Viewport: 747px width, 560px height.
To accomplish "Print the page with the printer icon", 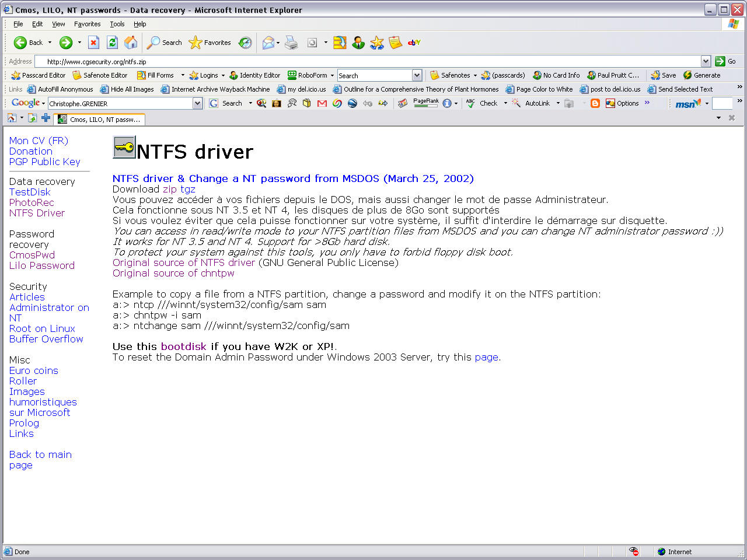I will click(291, 43).
